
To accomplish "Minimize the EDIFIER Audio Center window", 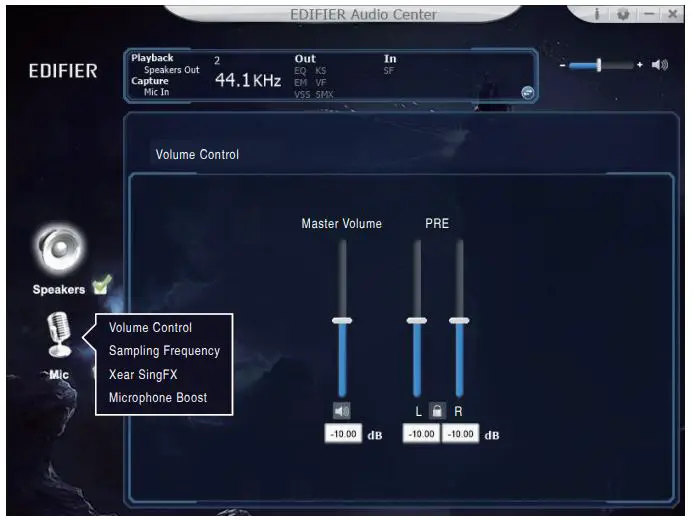I will 649,14.
